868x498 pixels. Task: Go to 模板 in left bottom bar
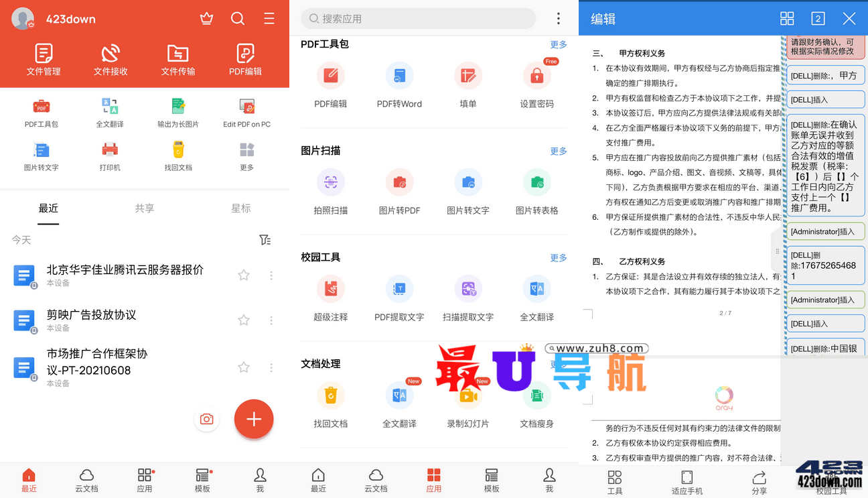point(202,480)
